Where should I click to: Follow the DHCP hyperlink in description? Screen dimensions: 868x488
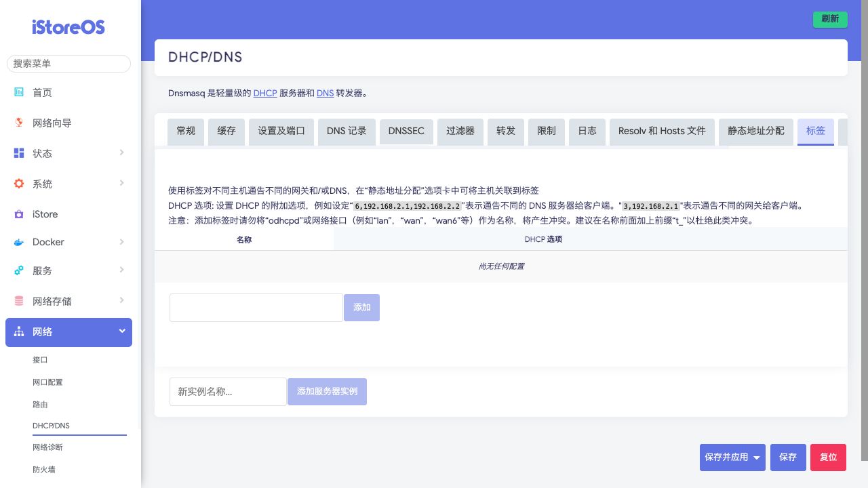265,93
